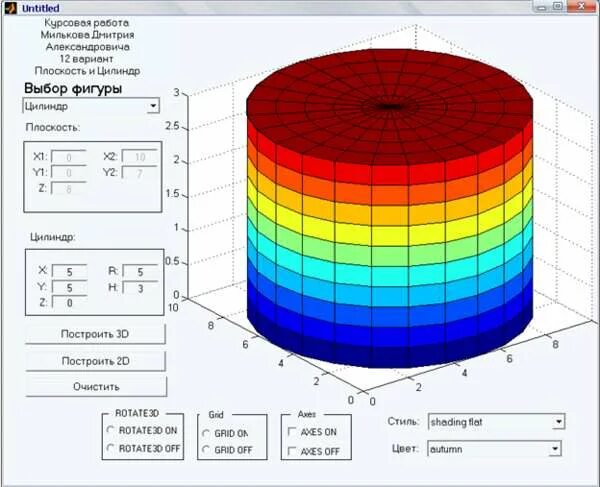Click the cylinder X input field
600x487 pixels.
(69, 271)
